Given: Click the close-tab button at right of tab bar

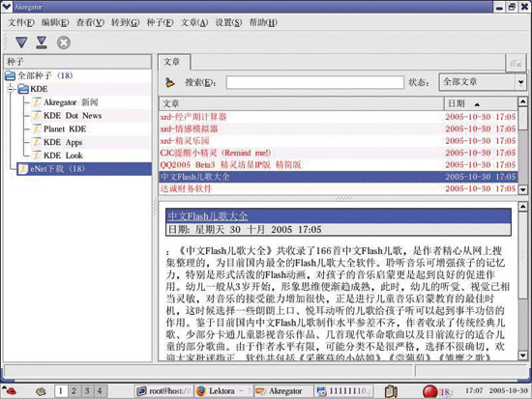Looking at the screenshot, I should [516, 63].
